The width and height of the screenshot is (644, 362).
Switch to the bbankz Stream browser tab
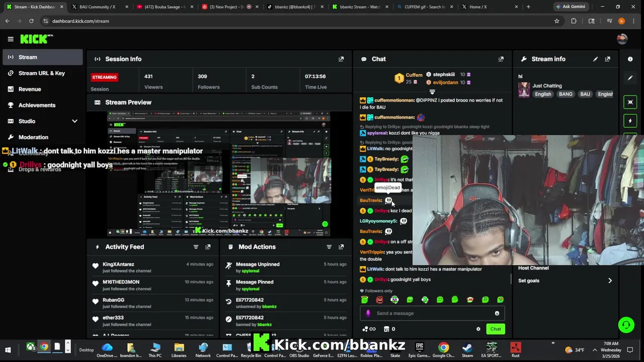tap(359, 7)
